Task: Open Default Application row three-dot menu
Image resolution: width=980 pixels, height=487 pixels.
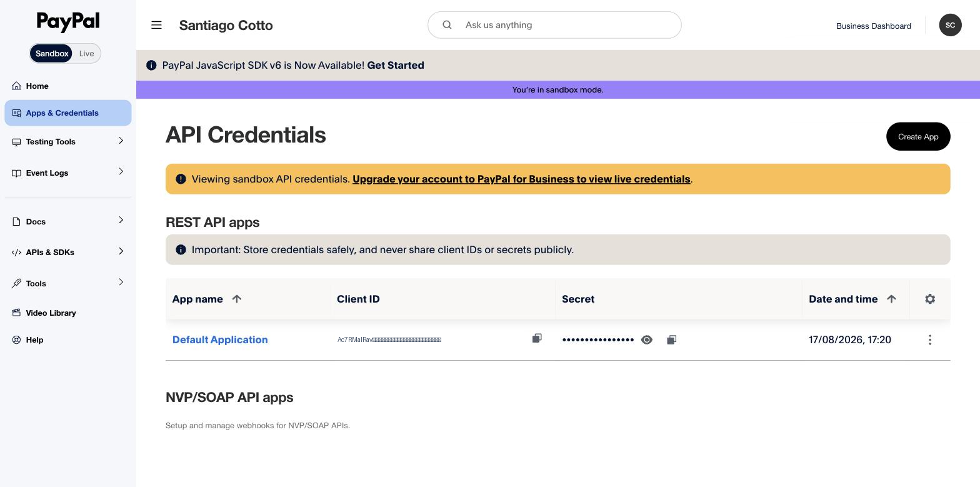Action: [930, 339]
